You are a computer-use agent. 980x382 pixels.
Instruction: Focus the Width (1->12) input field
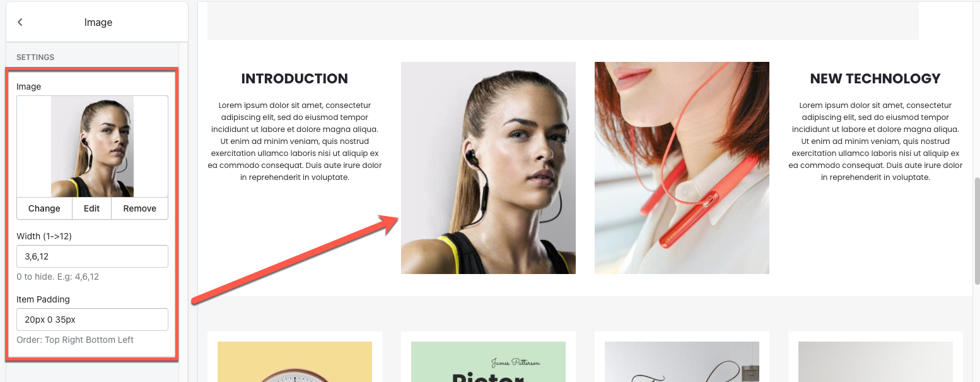click(92, 256)
